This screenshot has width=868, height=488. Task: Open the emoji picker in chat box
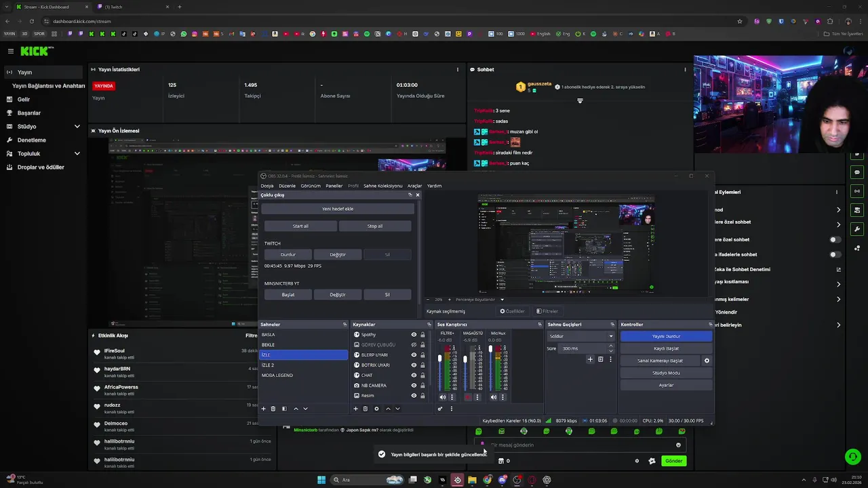pyautogui.click(x=678, y=445)
